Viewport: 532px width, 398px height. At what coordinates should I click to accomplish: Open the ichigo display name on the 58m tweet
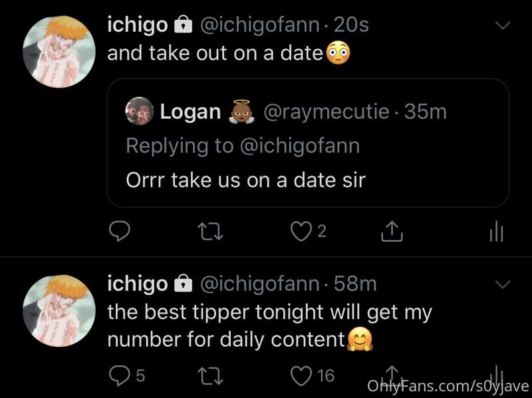coord(138,284)
